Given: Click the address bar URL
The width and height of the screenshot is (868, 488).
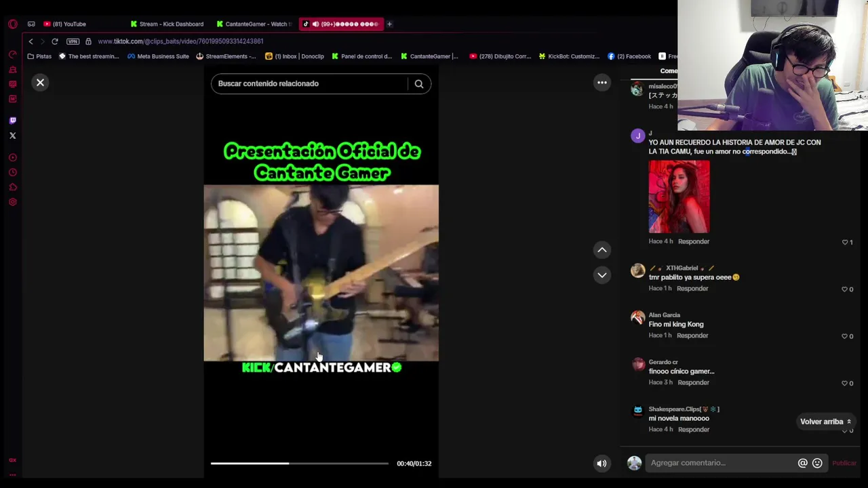Looking at the screenshot, I should pos(180,41).
